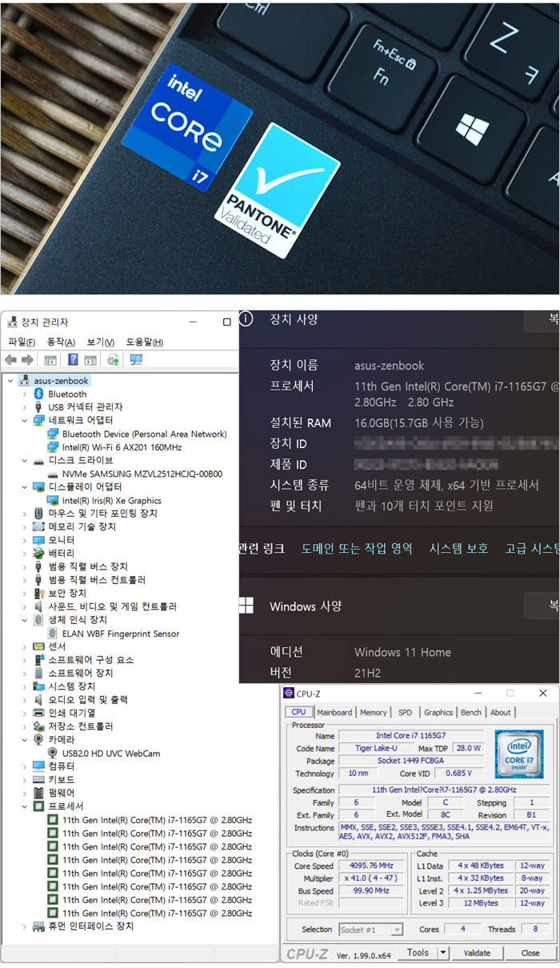Viewport: 560px width, 968px height.
Task: Open the 도메인 또는 작업 영역 link
Action: pos(357,548)
